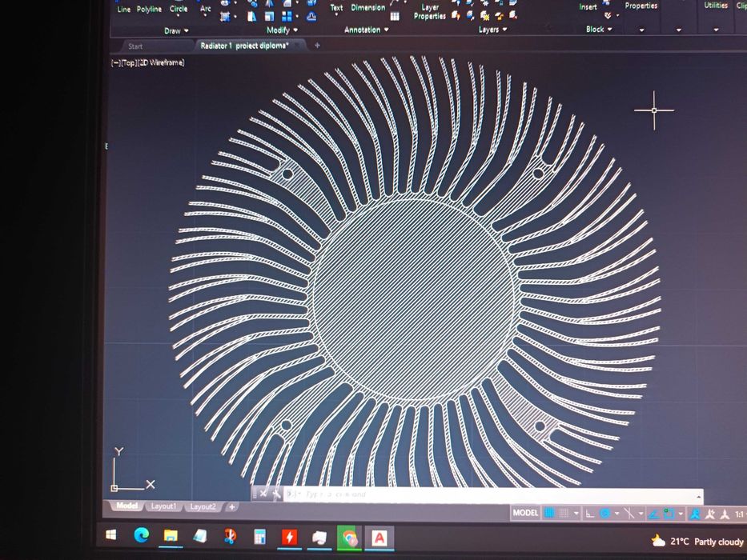Click the 21°C Partly cloudy weather widget
This screenshot has height=560, width=747.
(697, 542)
